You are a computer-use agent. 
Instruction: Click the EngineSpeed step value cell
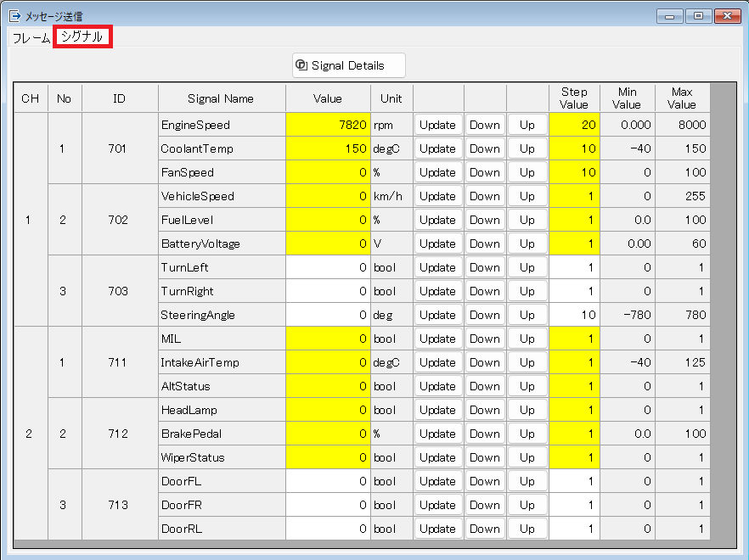(x=574, y=125)
